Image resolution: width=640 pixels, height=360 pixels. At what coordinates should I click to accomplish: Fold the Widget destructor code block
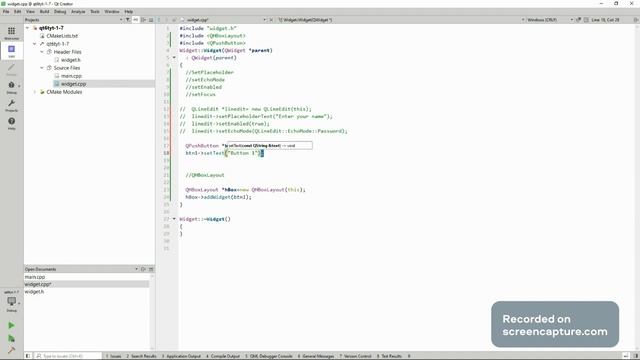[174, 219]
